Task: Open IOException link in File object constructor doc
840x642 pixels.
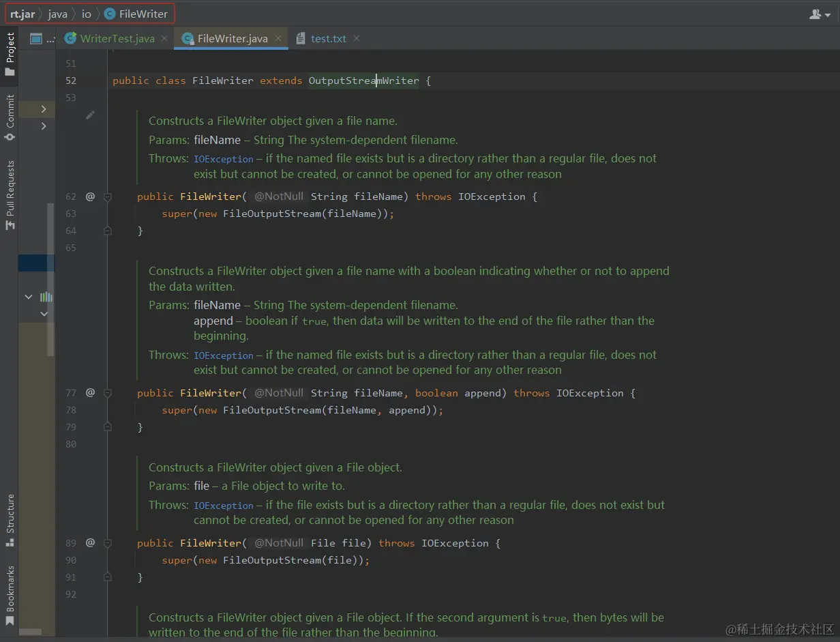Action: (x=224, y=506)
